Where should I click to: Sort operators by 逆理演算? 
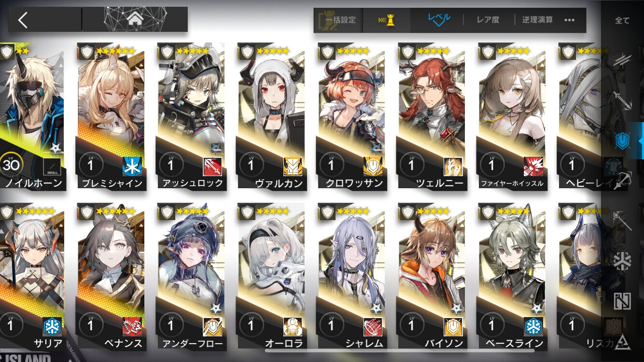click(x=537, y=20)
